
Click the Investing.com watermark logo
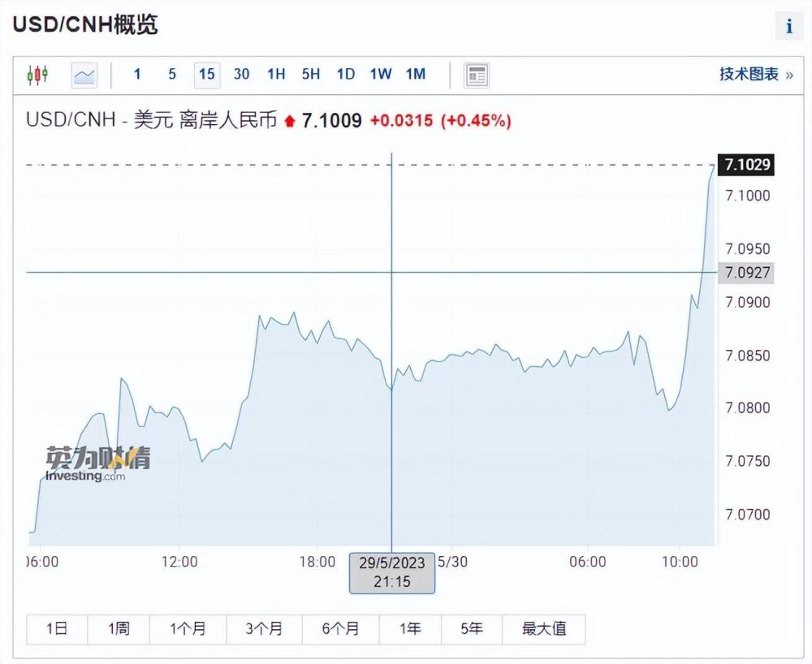pos(97,464)
